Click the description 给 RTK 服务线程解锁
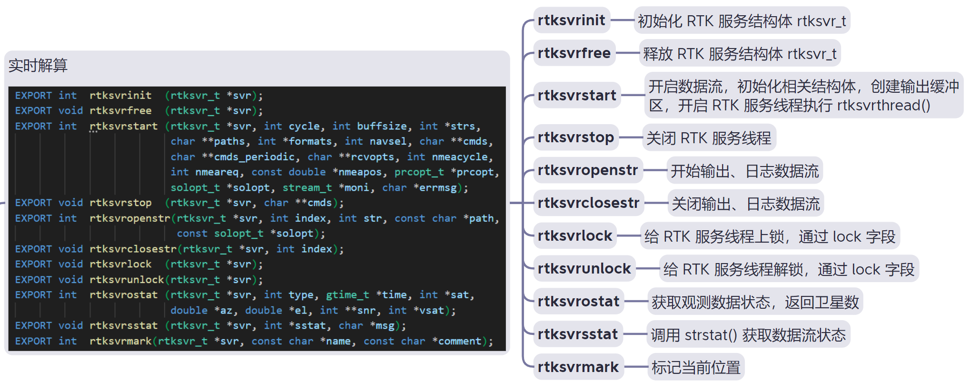Viewport: 980px width, 382px height. click(789, 269)
